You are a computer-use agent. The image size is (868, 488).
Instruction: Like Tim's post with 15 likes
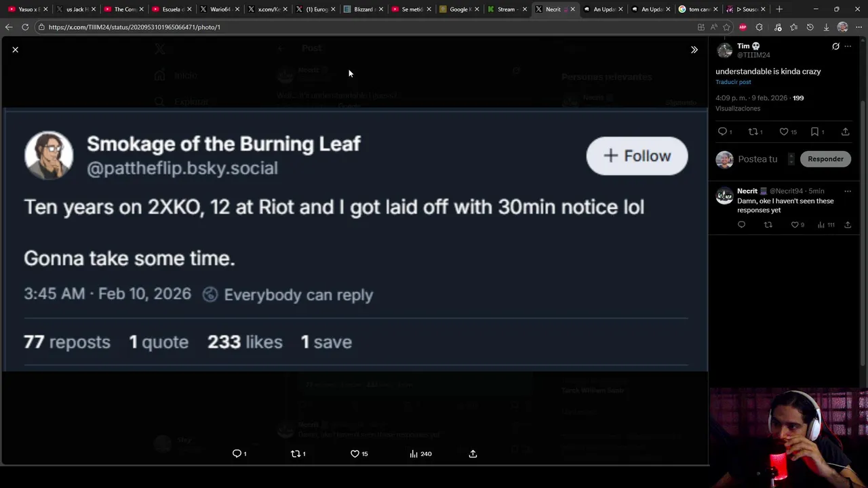784,131
